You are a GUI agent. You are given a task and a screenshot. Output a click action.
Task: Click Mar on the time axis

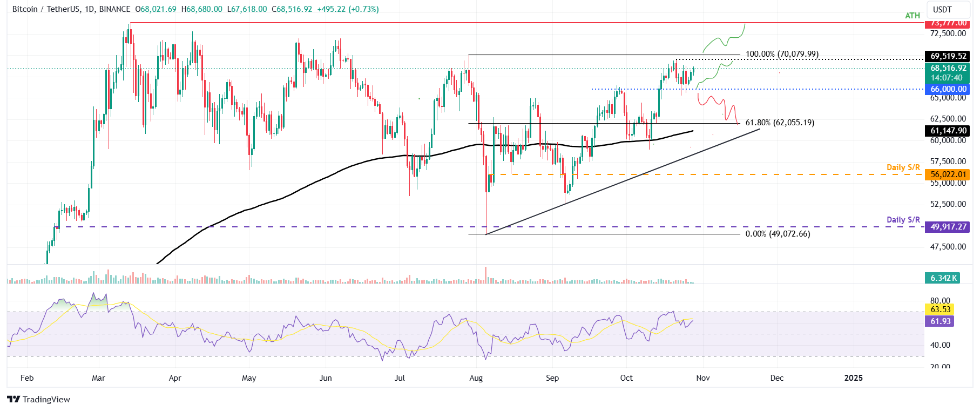click(98, 378)
